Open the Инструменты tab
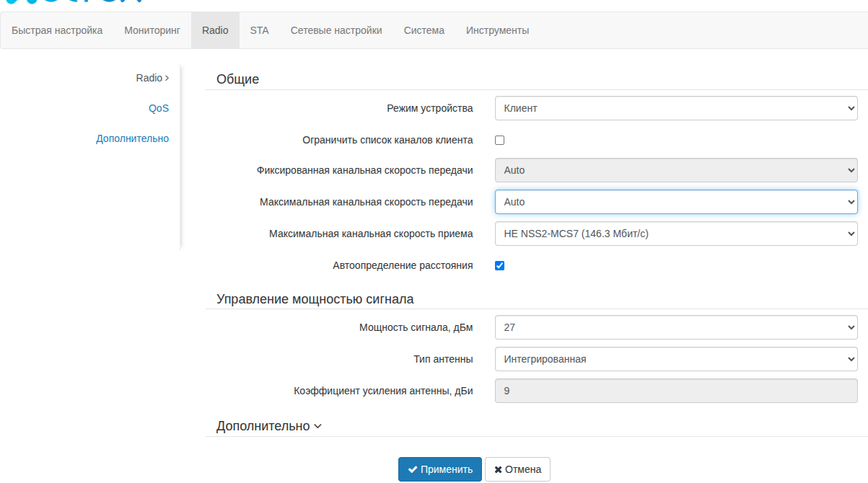 point(497,30)
